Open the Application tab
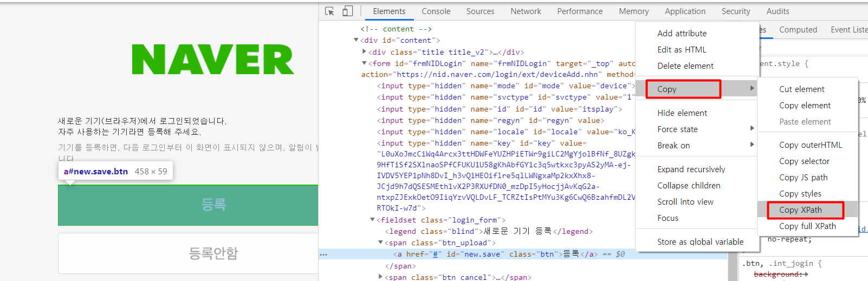868x281 pixels. point(685,11)
